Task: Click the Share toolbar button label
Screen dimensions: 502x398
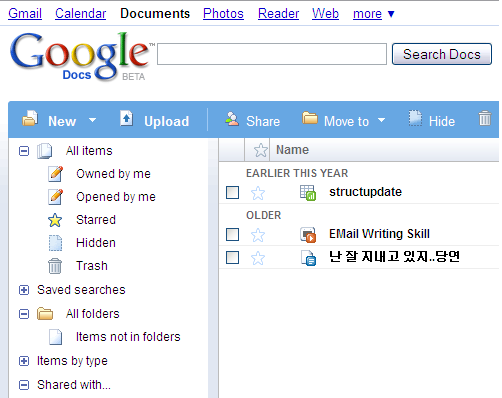Action: 263,121
